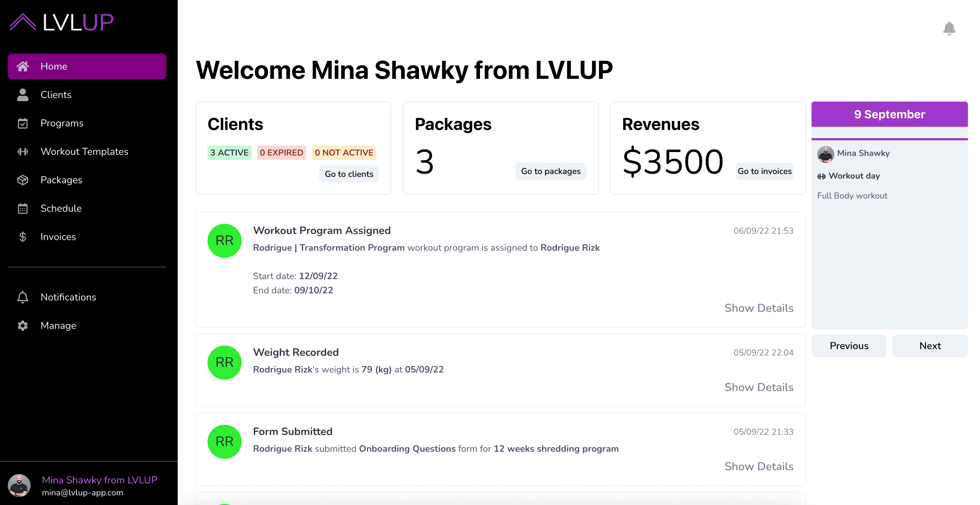
Task: Select the Go to packages link
Action: 551,171
